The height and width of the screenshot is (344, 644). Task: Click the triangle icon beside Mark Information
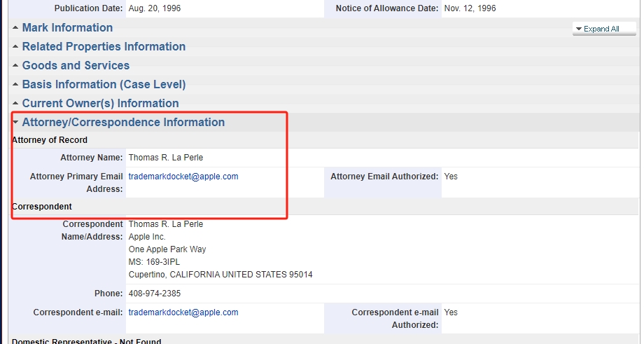pos(15,28)
